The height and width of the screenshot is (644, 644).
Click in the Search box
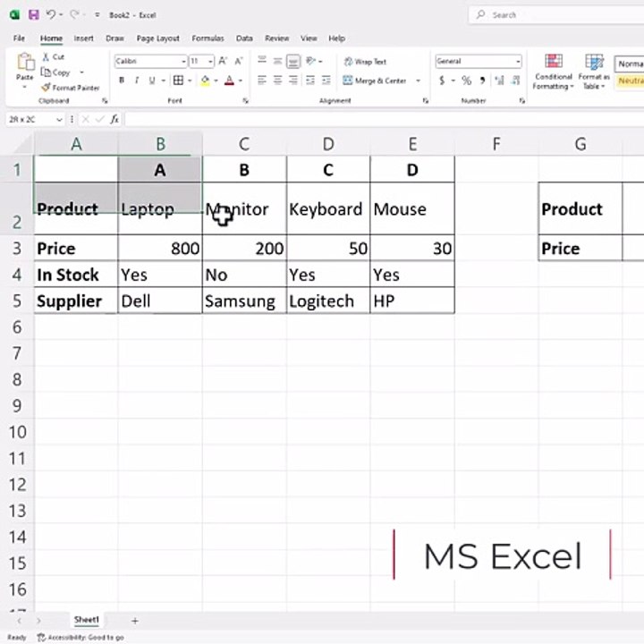(556, 15)
